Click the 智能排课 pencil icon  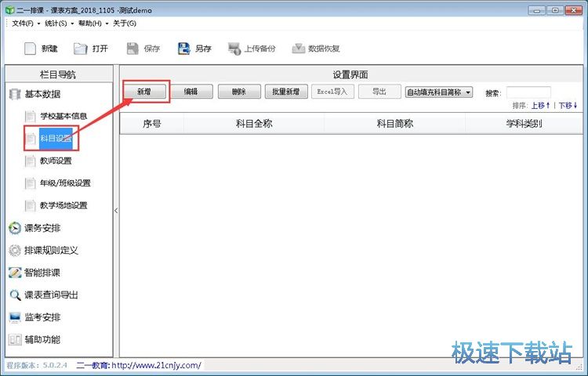coord(15,273)
